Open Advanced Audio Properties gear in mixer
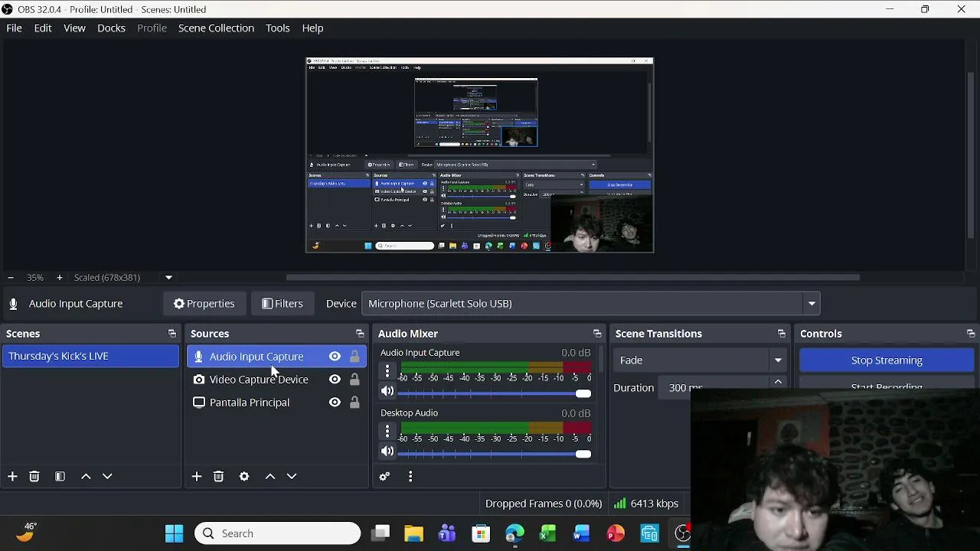980x551 pixels. tap(384, 477)
